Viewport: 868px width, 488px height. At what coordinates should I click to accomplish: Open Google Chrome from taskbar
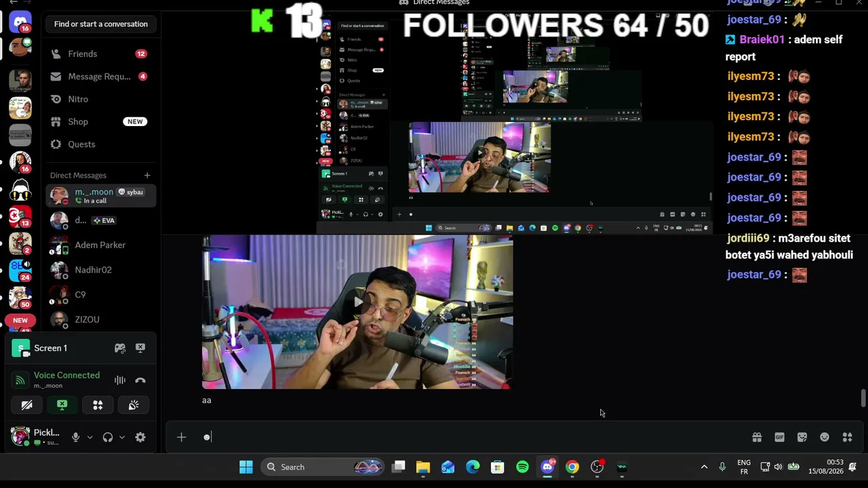(x=572, y=467)
